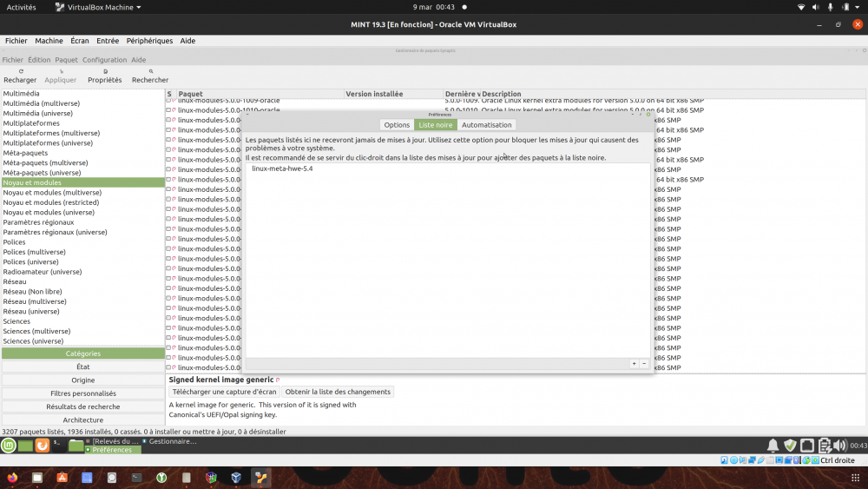868x489 pixels.
Task: Open the file manager folder icon in the Mint panel
Action: pos(76,446)
